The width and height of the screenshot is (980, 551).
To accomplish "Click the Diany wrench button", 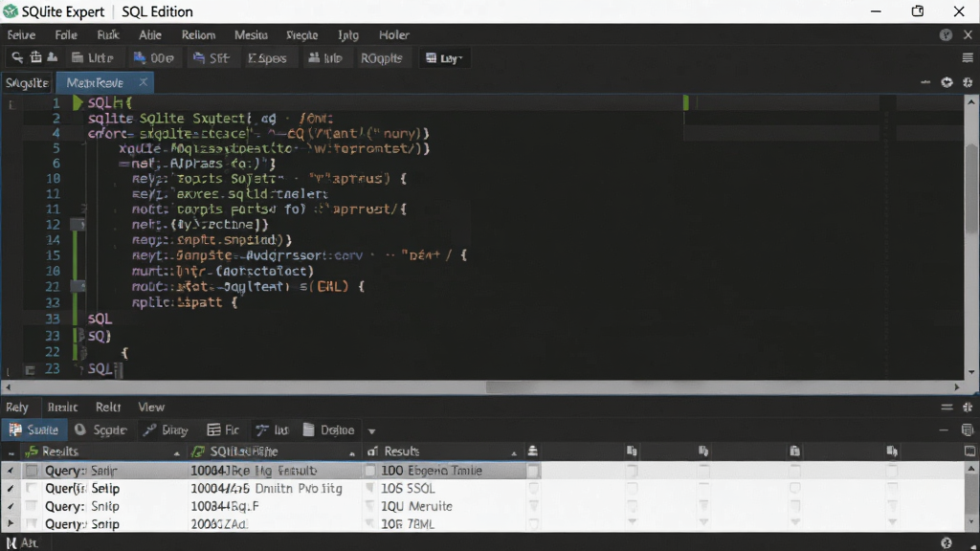I will (166, 430).
